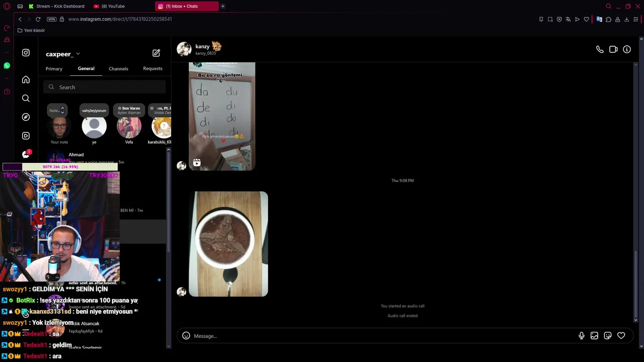The height and width of the screenshot is (362, 644).
Task: Take a snapshot with browser capture icon
Action: point(550,19)
